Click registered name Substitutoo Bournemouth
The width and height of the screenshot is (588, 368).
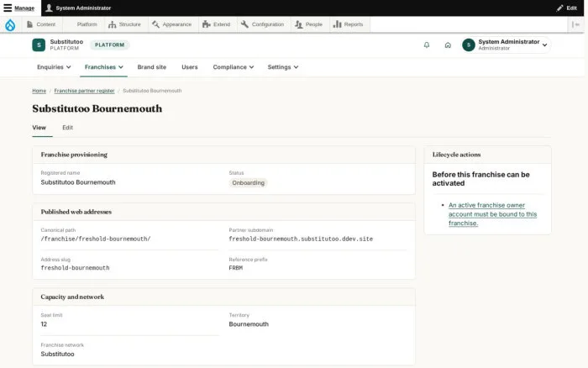(x=78, y=182)
